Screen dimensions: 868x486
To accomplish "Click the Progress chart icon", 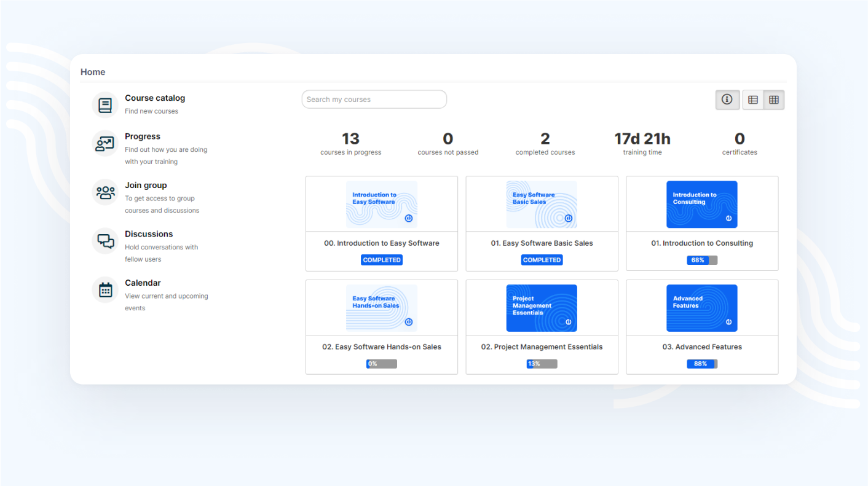I will [105, 144].
